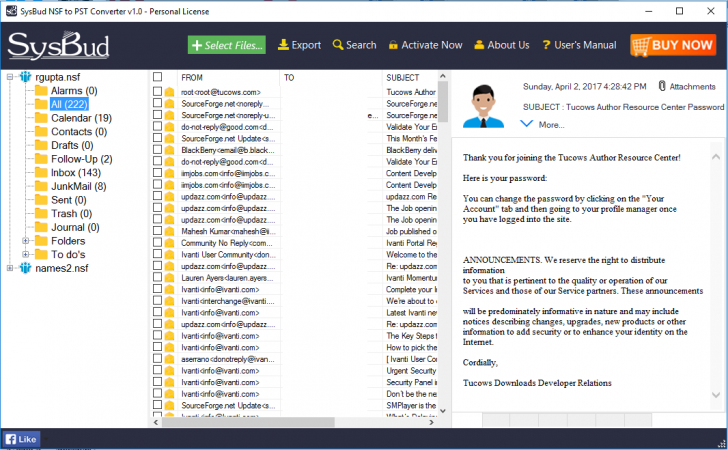Click the names2.nsf database icon
This screenshot has width=728, height=450.
25,268
